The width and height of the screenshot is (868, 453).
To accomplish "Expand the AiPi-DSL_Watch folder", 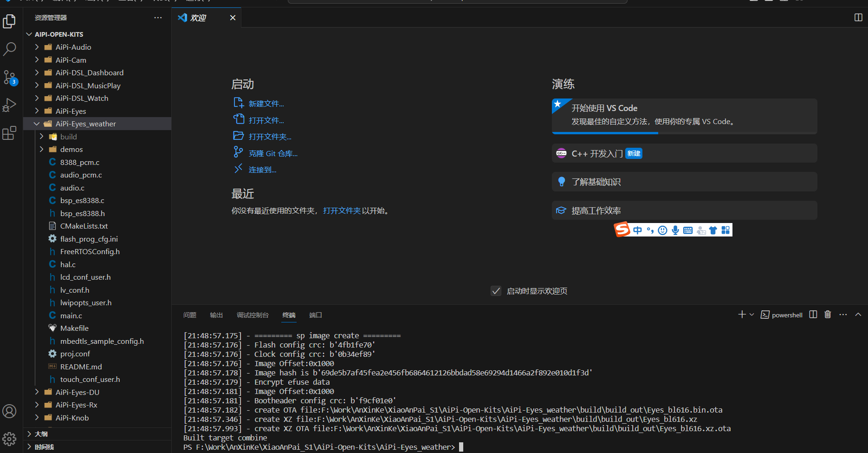I will click(97, 98).
